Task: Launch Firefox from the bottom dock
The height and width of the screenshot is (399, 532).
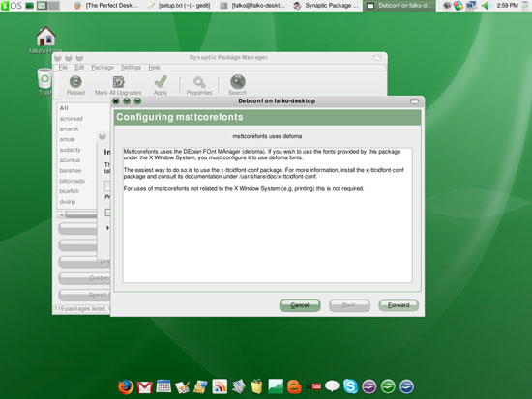Action: 126,386
